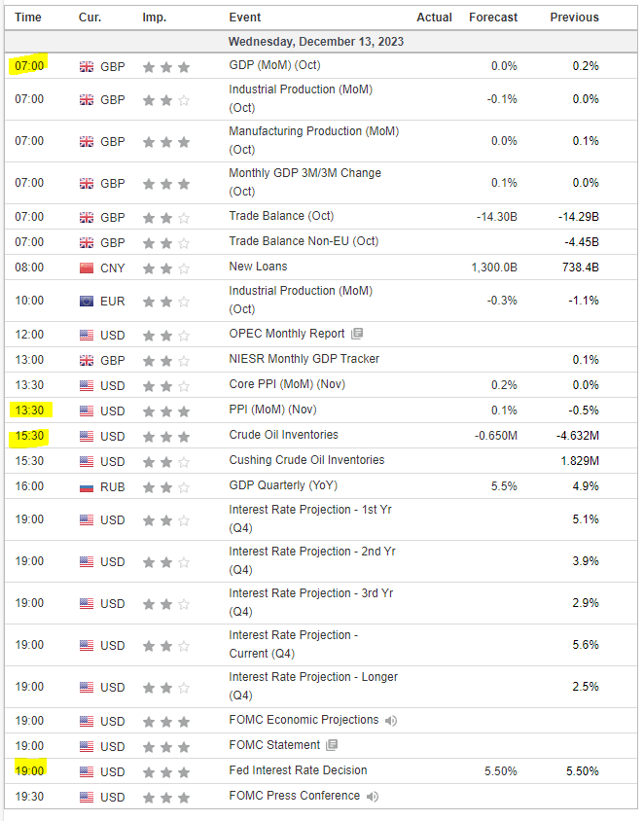Sort by the Time column header
Screen dimensions: 644x821
click(29, 18)
